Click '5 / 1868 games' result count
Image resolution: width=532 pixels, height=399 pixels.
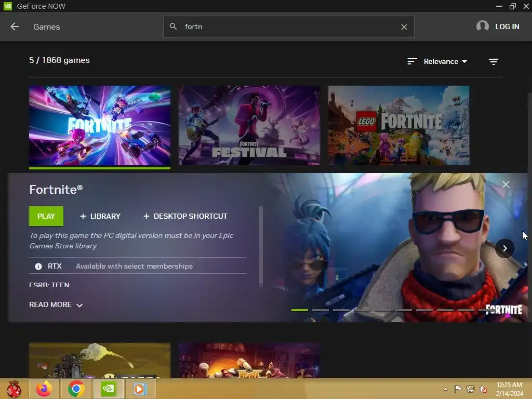[x=59, y=60]
